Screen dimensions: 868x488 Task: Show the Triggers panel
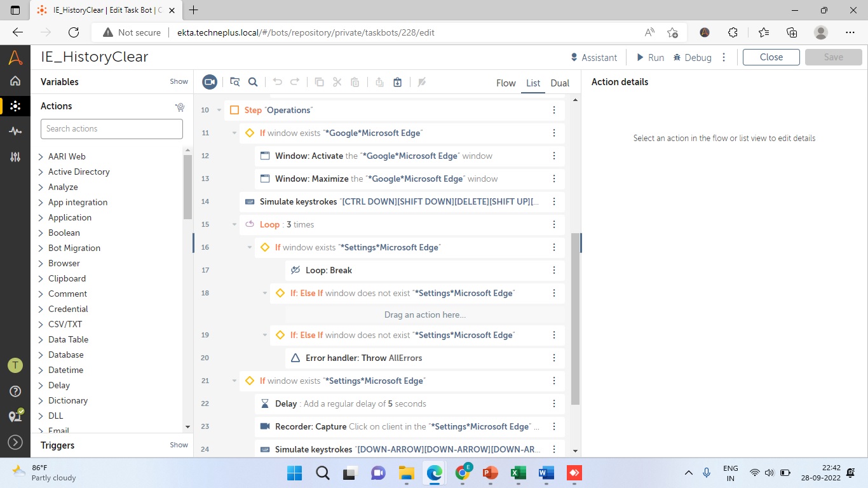tap(179, 445)
